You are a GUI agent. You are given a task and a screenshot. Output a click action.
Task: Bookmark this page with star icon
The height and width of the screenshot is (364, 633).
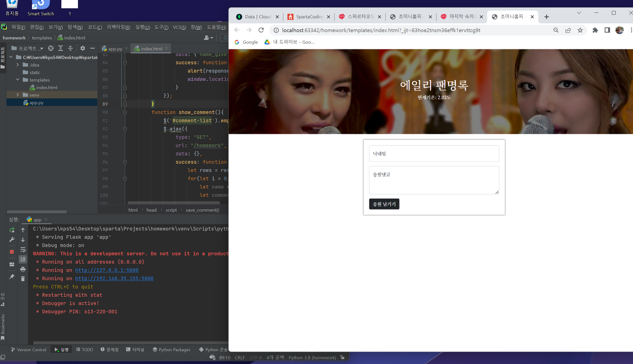pos(580,30)
